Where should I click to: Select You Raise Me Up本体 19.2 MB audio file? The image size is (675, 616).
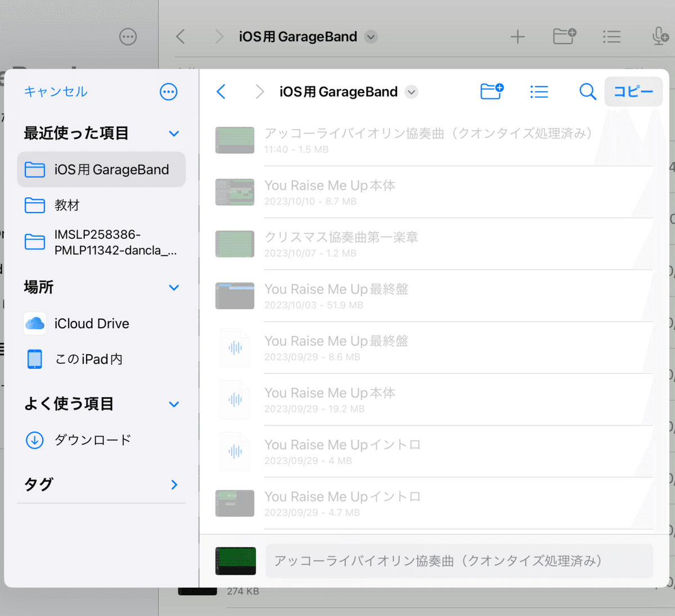tap(434, 400)
